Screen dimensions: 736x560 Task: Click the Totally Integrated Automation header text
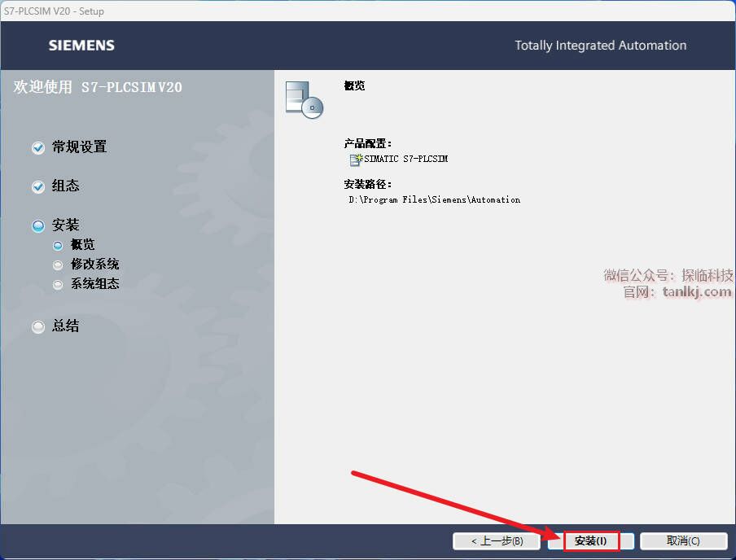point(600,46)
